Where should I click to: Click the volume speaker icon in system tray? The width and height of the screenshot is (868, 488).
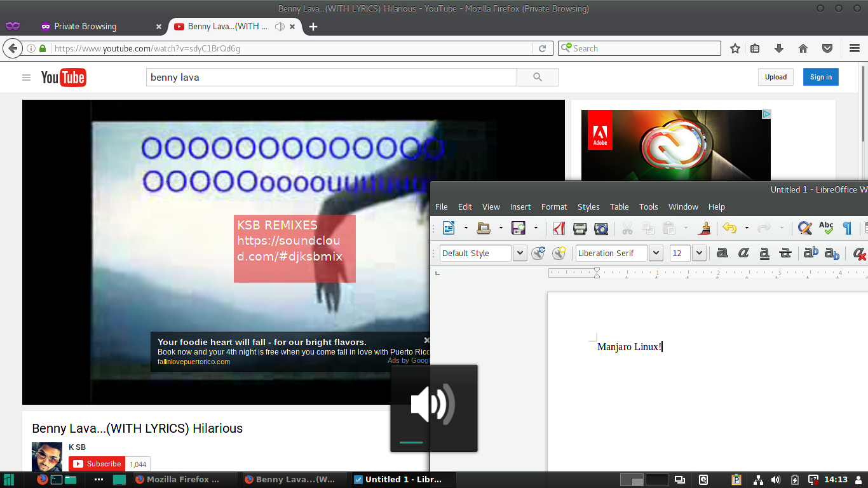click(x=775, y=480)
